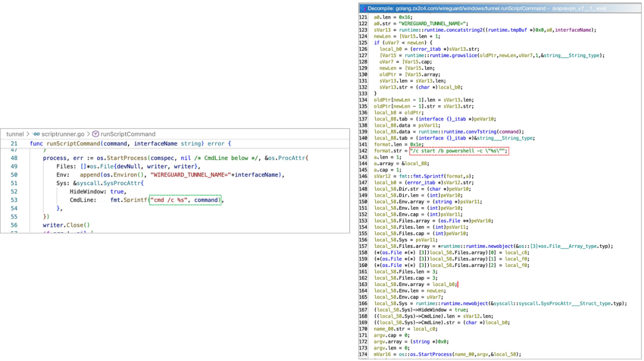
Task: Open the tunnel folder breadcrumb
Action: [15, 134]
